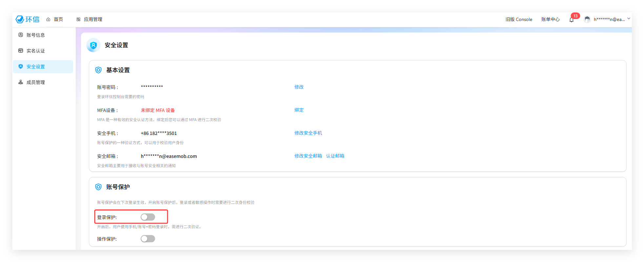Click the 实名认证 ID card icon

coord(21,51)
